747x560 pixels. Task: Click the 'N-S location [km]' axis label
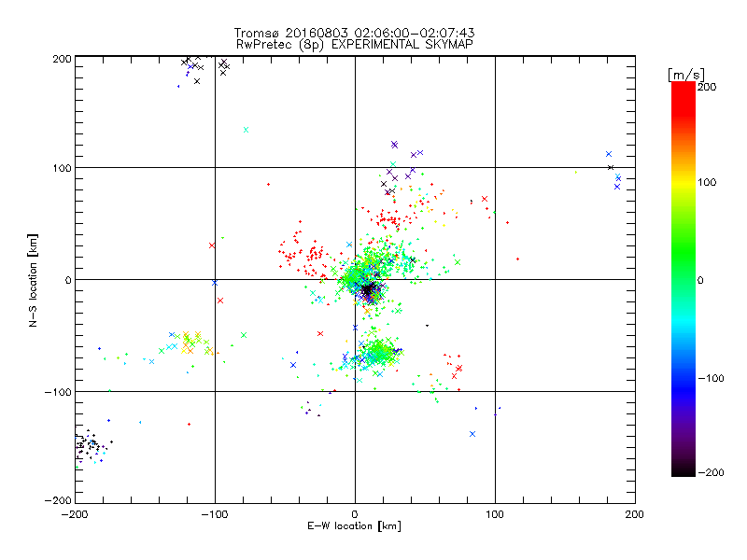point(33,280)
